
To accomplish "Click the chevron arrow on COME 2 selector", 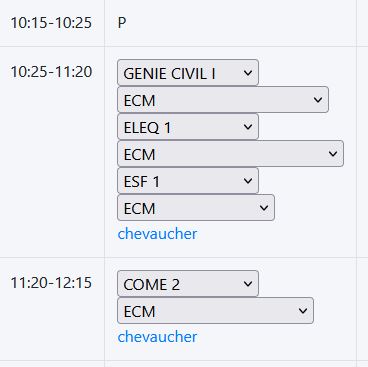I will pyautogui.click(x=248, y=284).
